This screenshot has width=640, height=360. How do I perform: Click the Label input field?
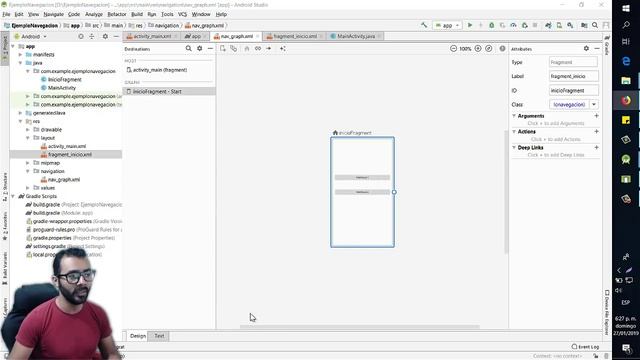pyautogui.click(x=573, y=76)
